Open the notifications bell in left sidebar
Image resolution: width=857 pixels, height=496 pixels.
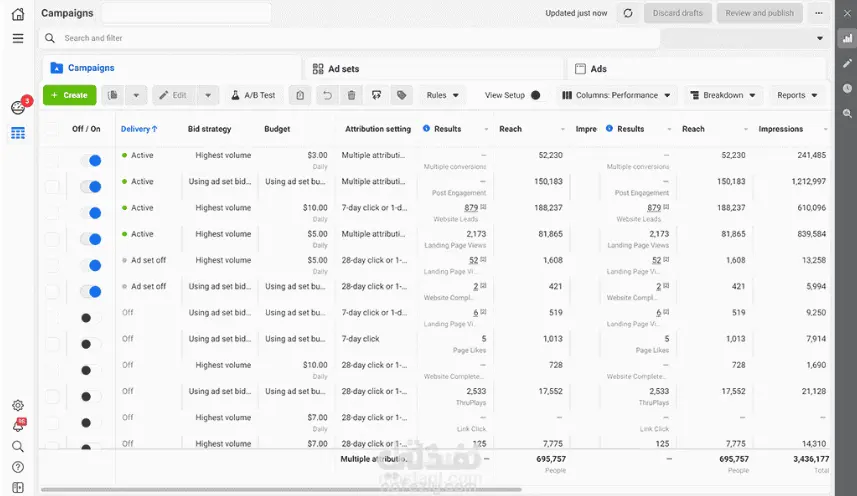tap(18, 426)
